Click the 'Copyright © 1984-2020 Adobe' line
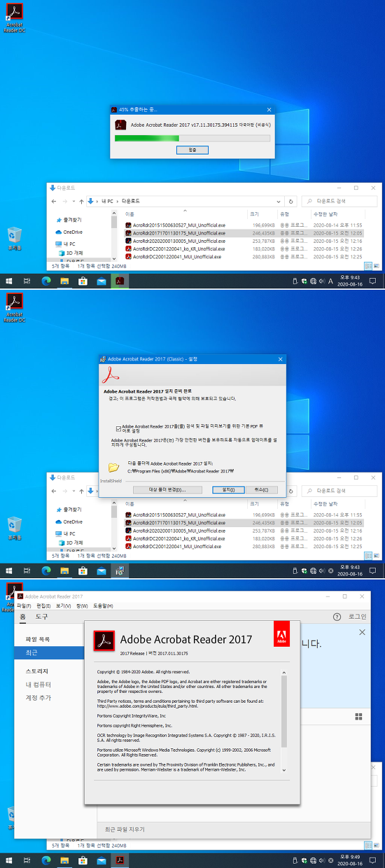The width and height of the screenshot is (385, 868). coord(143,672)
